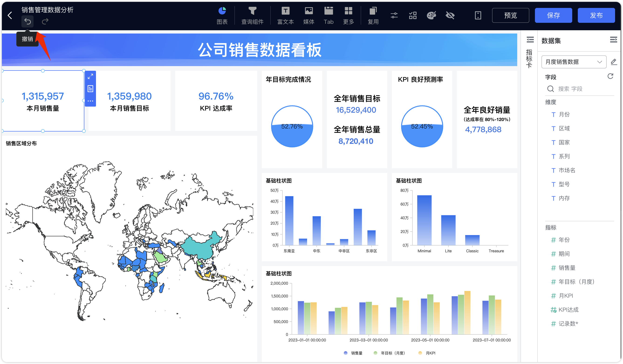Toggle the 销售量 legend item
This screenshot has height=364, width=623.
pos(353,353)
